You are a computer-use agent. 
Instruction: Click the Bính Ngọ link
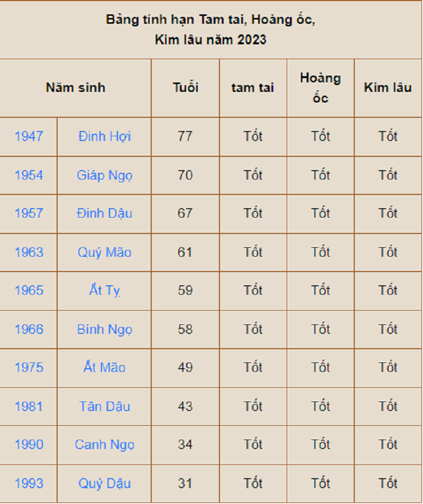click(x=104, y=329)
